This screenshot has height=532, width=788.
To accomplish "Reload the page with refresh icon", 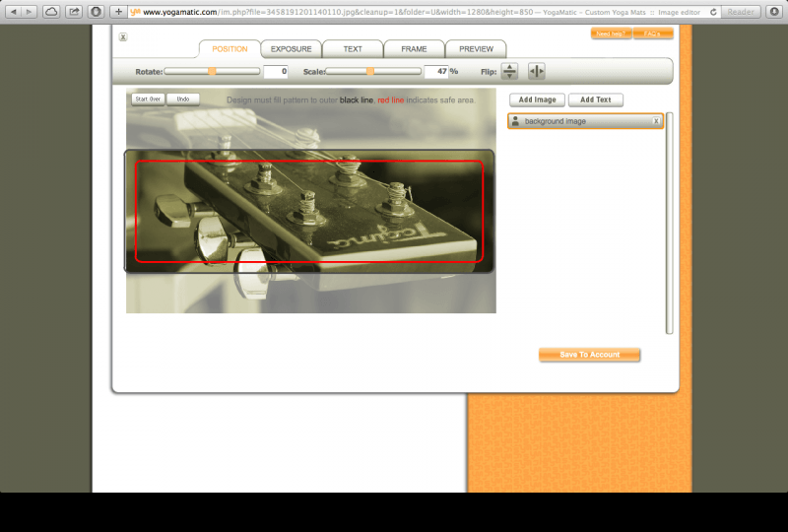I will [713, 12].
